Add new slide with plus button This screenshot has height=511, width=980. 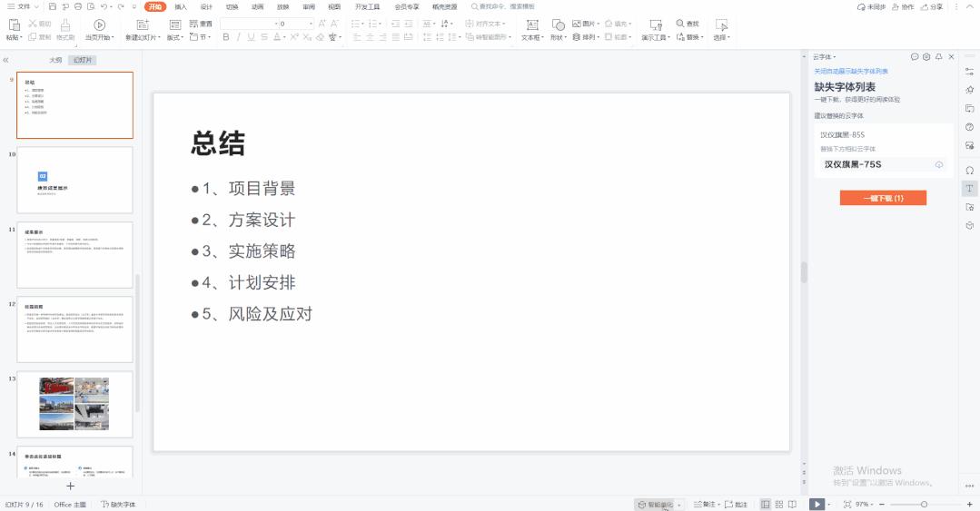(71, 486)
